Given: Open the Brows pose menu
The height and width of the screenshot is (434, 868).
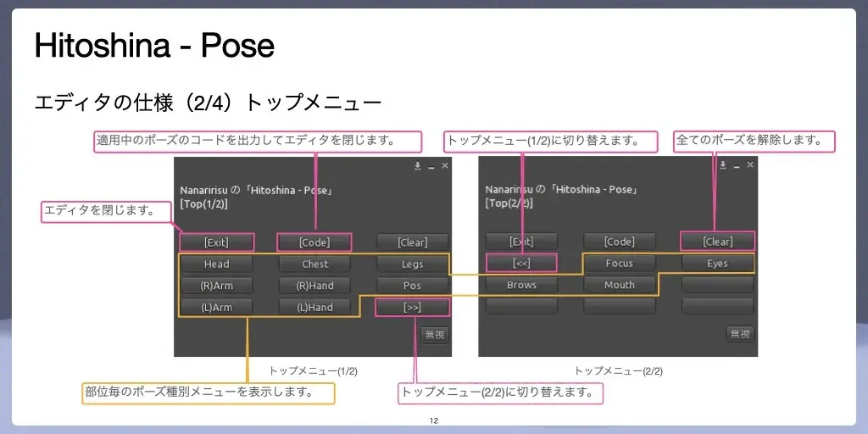Looking at the screenshot, I should click(521, 285).
